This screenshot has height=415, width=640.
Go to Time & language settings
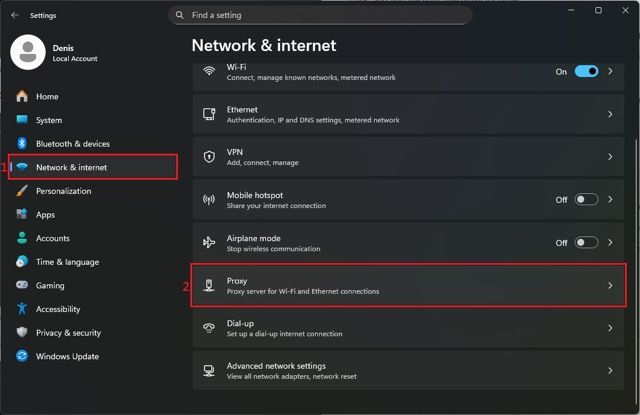coord(67,262)
